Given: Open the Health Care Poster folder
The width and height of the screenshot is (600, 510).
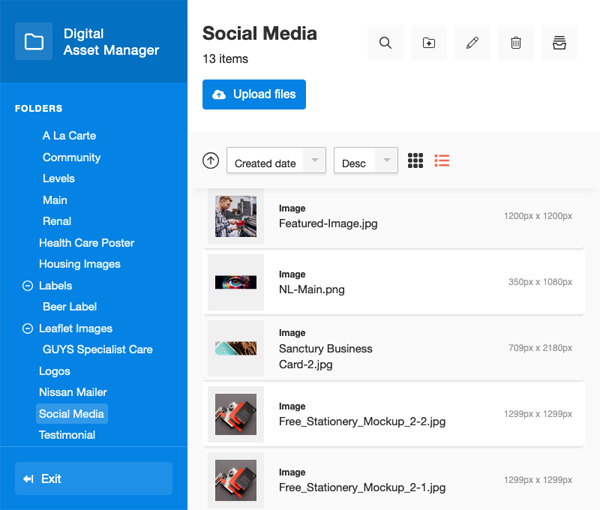Looking at the screenshot, I should pos(86,243).
